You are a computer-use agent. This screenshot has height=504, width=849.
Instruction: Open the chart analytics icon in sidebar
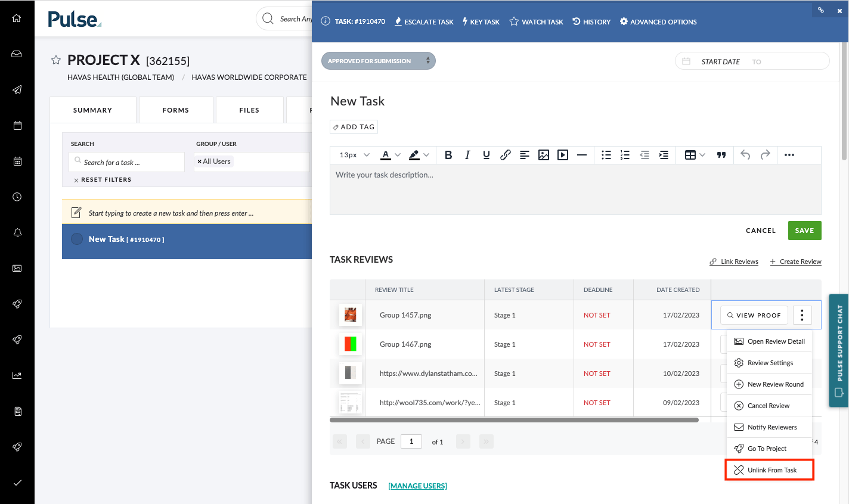[x=17, y=375]
